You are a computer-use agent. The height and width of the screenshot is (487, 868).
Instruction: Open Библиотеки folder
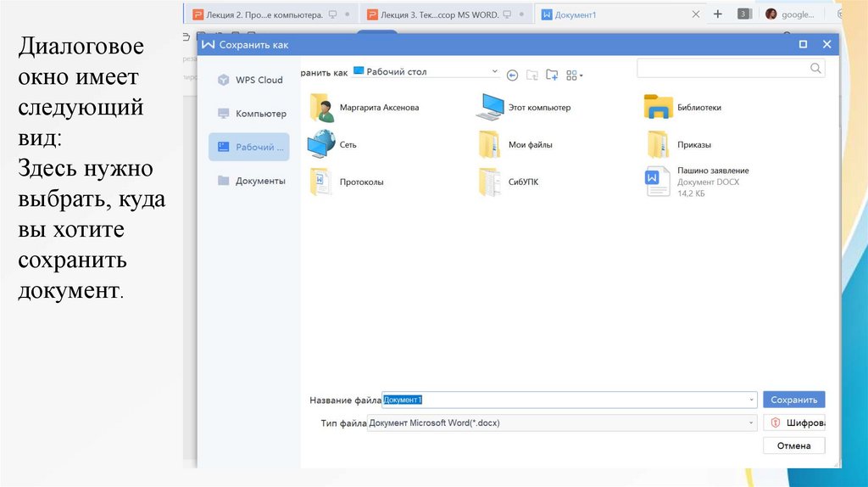(x=683, y=108)
